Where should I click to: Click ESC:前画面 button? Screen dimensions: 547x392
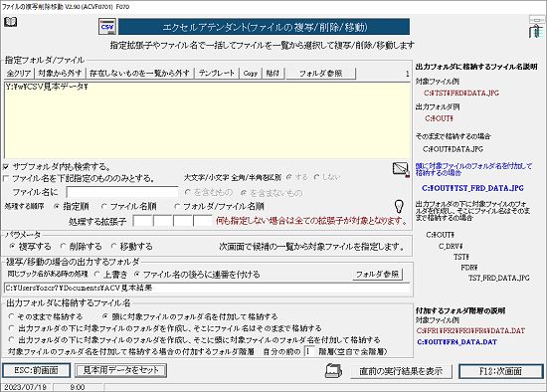click(x=36, y=371)
